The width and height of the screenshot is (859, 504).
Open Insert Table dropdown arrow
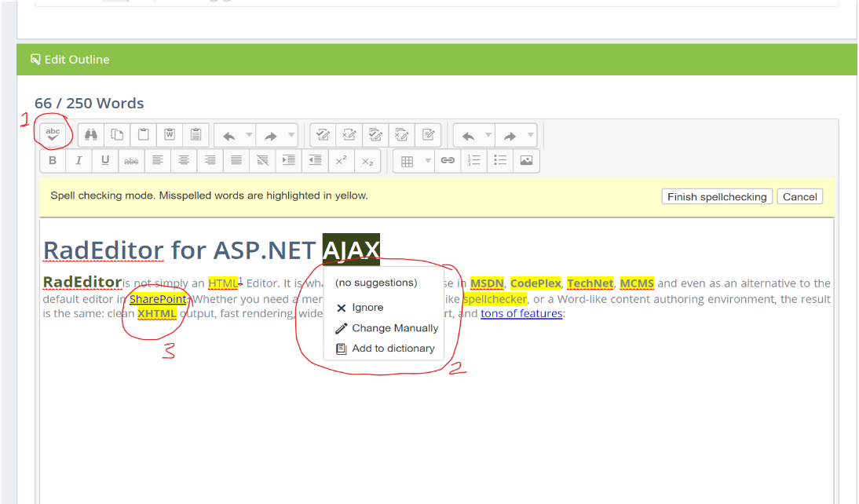(428, 160)
